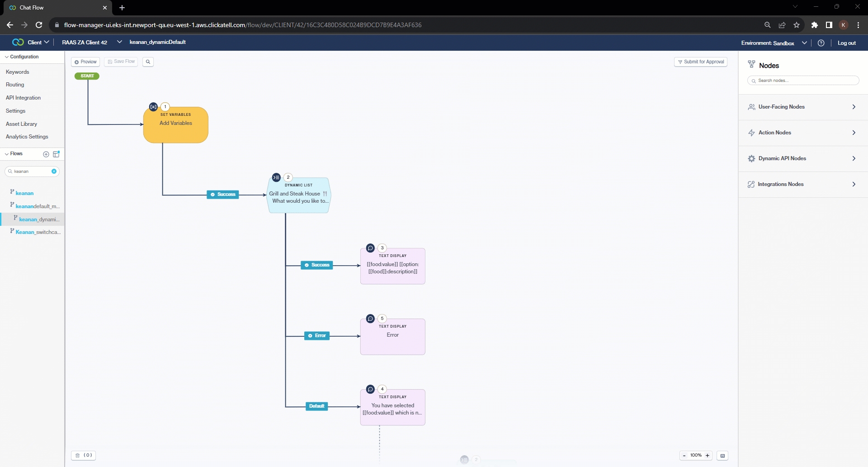The image size is (868, 467).
Task: Click the Submit for Approval button
Action: tap(701, 62)
